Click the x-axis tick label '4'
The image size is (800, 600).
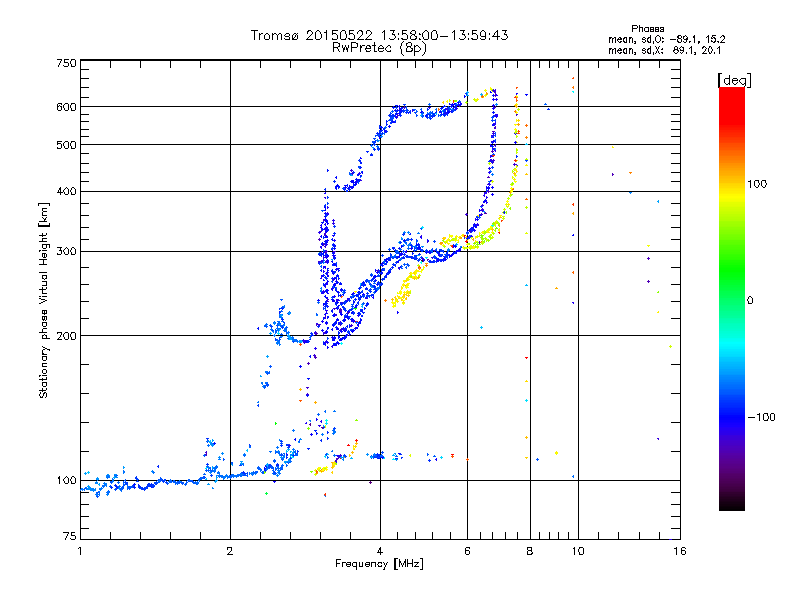[x=380, y=551]
